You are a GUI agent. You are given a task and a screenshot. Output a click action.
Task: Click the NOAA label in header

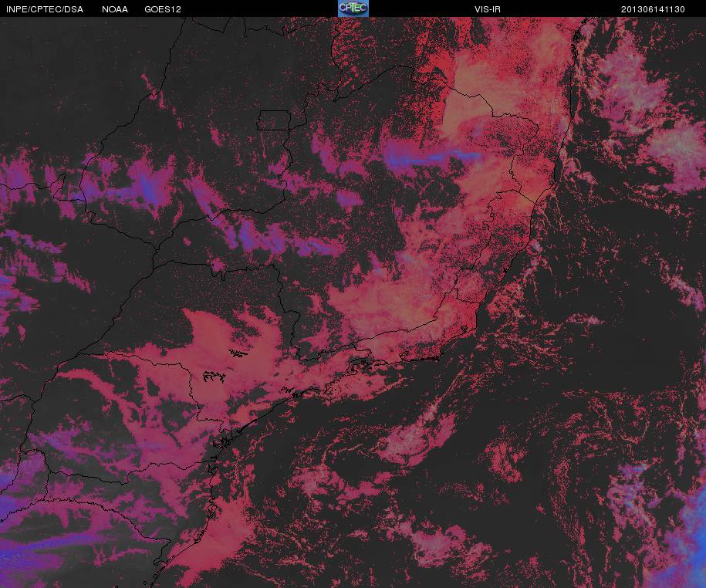[115, 9]
